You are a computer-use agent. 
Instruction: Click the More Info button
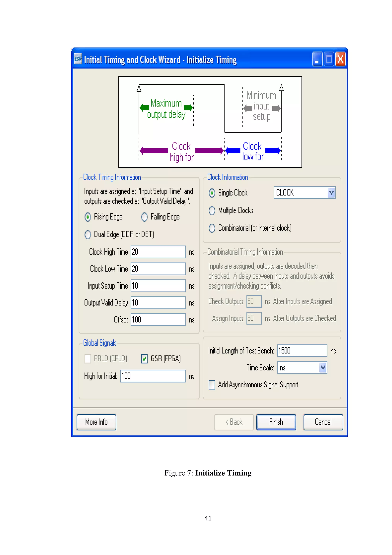96,422
